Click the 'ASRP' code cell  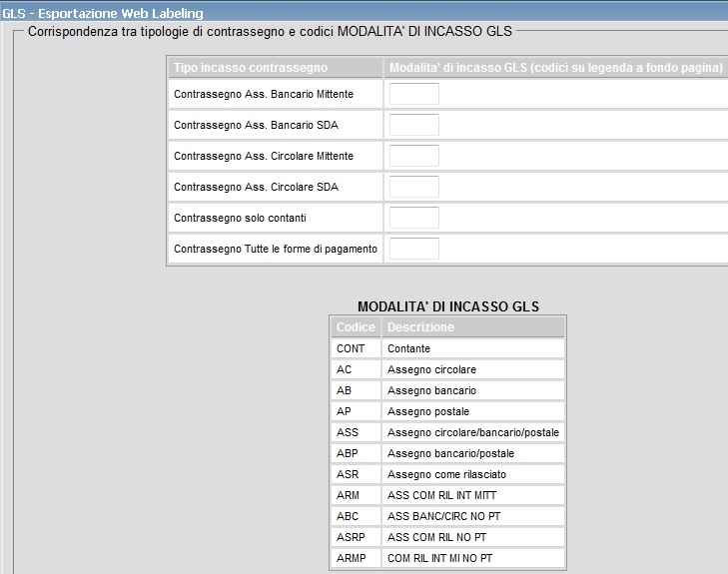tap(356, 537)
